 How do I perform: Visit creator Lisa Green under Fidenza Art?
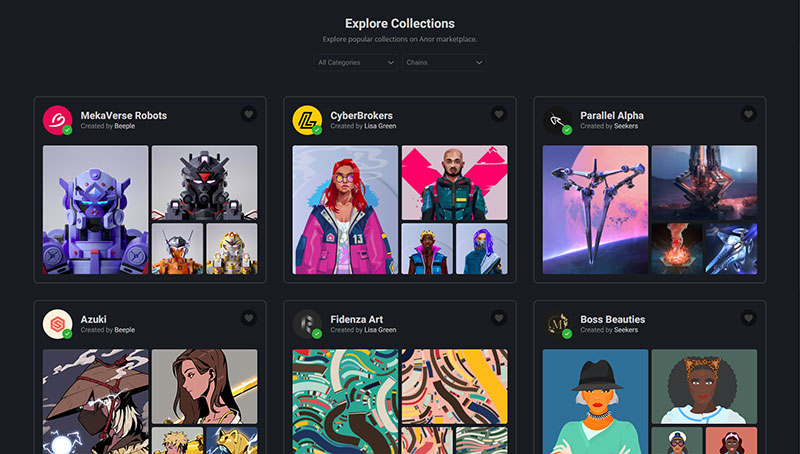pos(380,330)
